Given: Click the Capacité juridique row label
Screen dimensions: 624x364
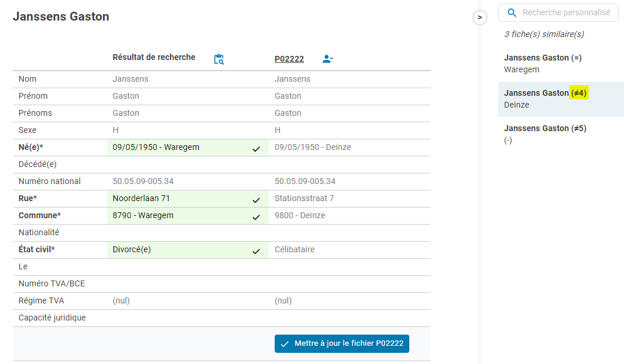Looking at the screenshot, I should (x=52, y=318).
